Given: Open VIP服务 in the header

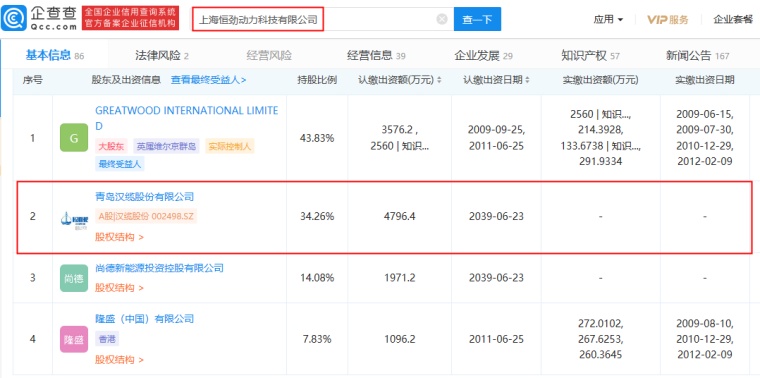Looking at the screenshot, I should pos(667,19).
